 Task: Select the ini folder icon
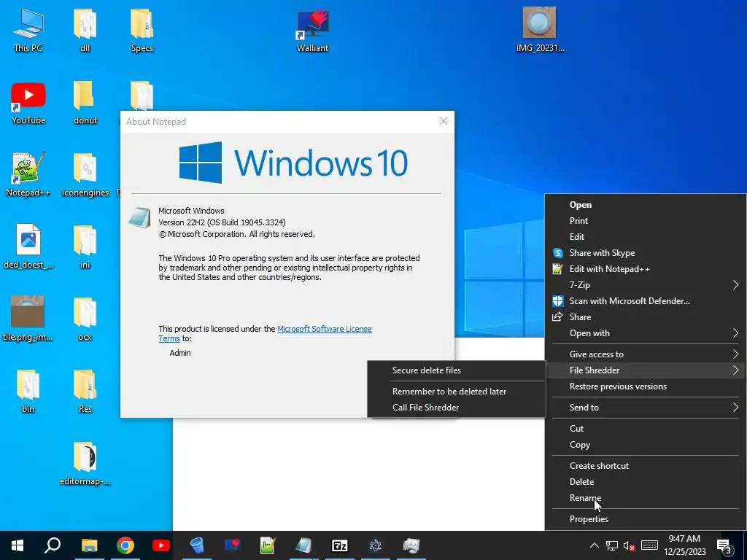(x=85, y=246)
